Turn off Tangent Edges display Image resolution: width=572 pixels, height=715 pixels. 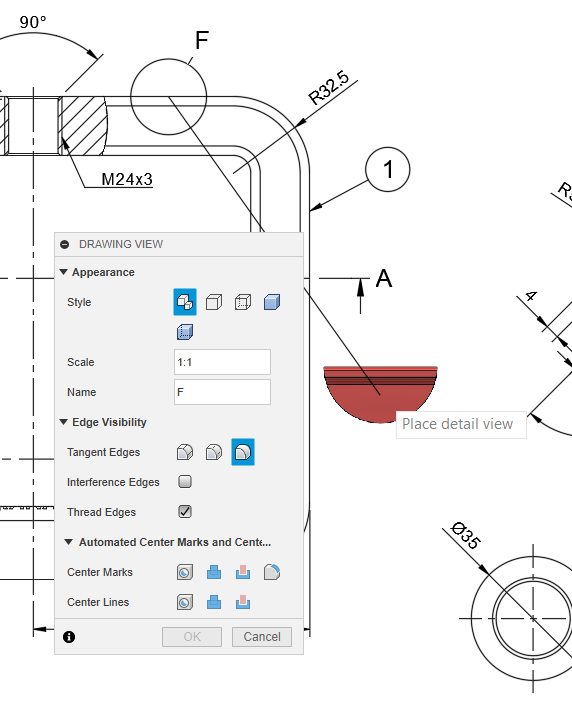(243, 452)
